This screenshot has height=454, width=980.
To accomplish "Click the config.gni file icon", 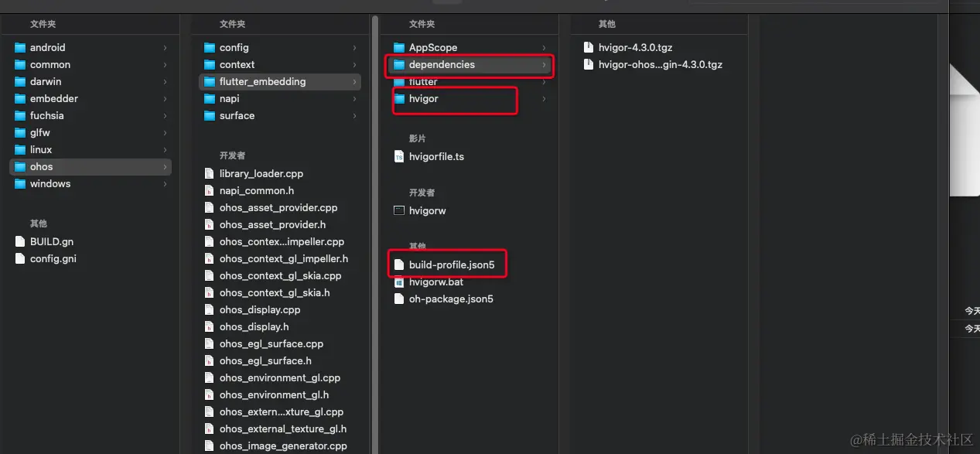I will pyautogui.click(x=20, y=258).
